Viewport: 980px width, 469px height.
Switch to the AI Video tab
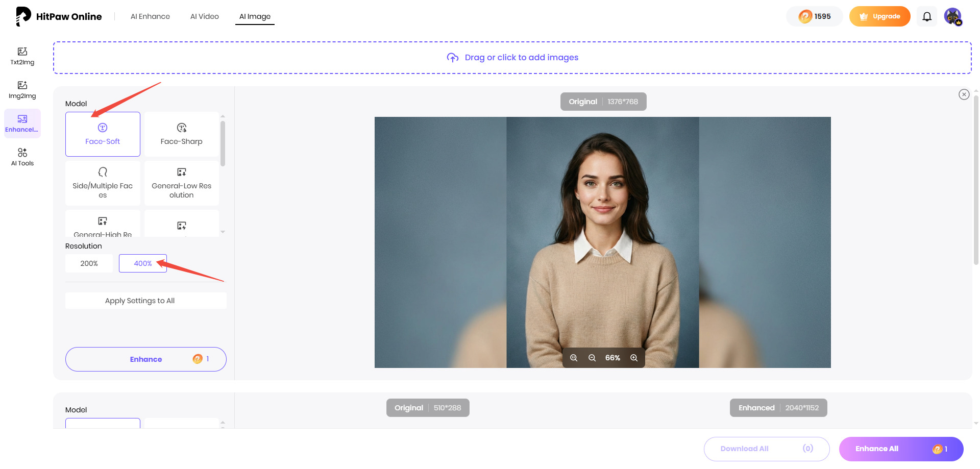[204, 16]
